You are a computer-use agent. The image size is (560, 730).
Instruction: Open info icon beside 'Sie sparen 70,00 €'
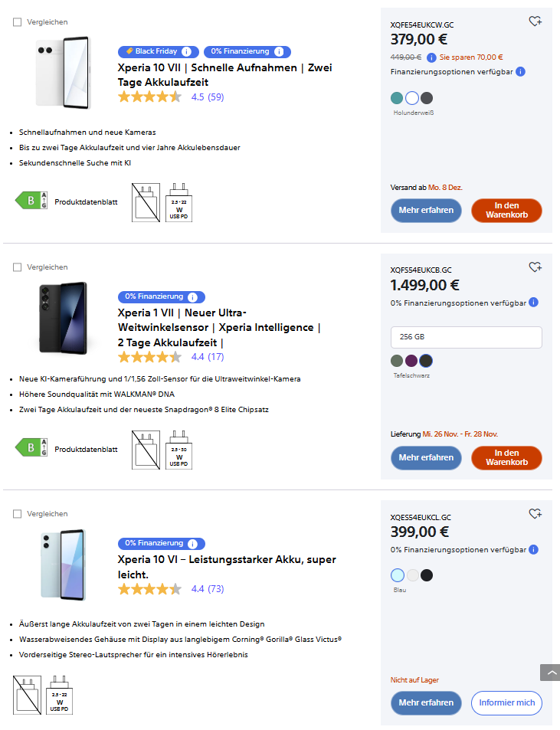point(432,57)
